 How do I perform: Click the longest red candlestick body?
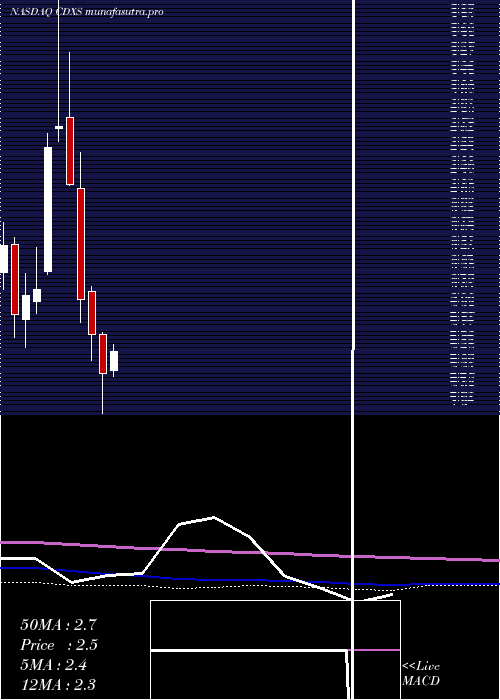point(81,244)
